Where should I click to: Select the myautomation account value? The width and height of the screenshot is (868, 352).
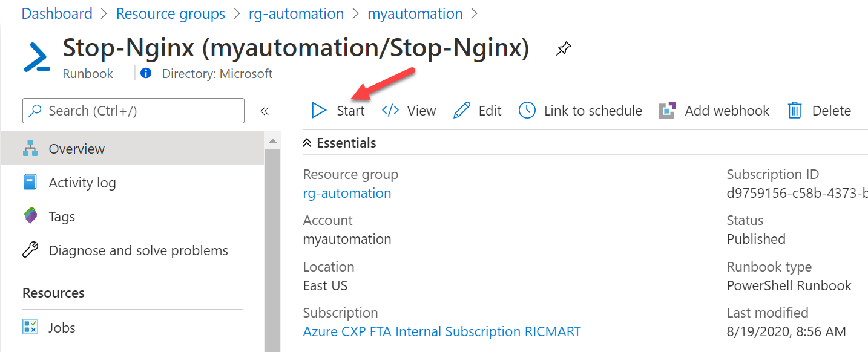point(347,240)
